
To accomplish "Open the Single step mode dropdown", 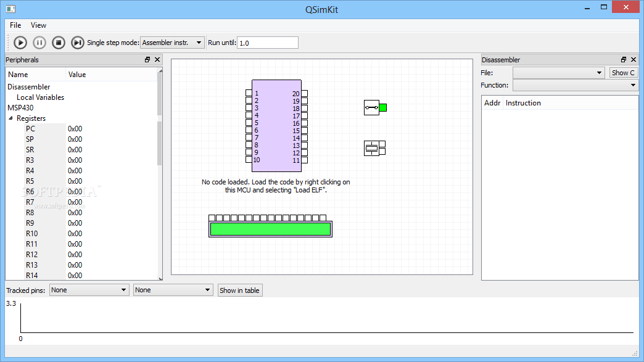I will [172, 43].
